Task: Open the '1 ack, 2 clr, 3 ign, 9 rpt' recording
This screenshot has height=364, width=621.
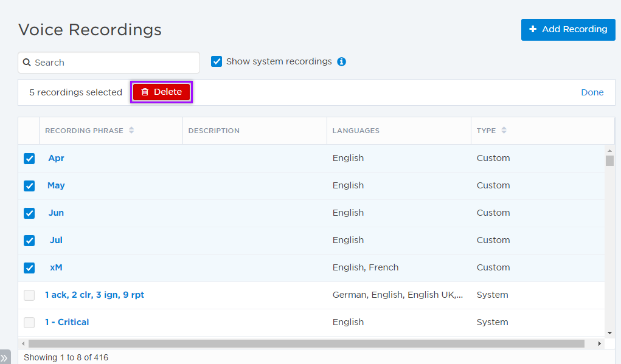Action: pos(95,295)
